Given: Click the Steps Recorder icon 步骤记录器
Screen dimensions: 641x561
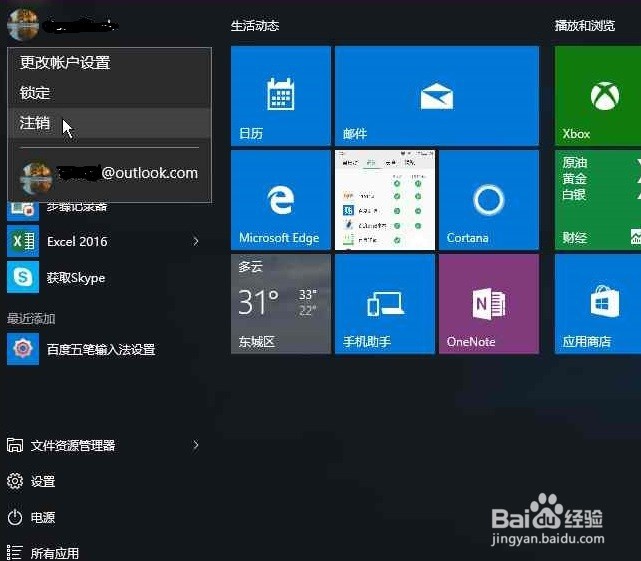Looking at the screenshot, I should click(x=23, y=210).
